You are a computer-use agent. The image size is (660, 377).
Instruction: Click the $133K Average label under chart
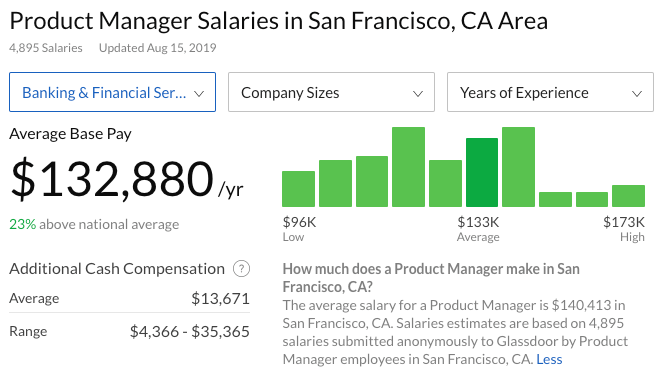[478, 229]
